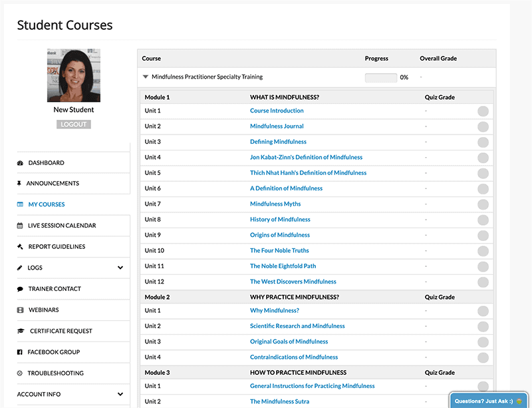Open A Definition of Mindfulness unit
Screen dimensions: 532x408
(286, 188)
